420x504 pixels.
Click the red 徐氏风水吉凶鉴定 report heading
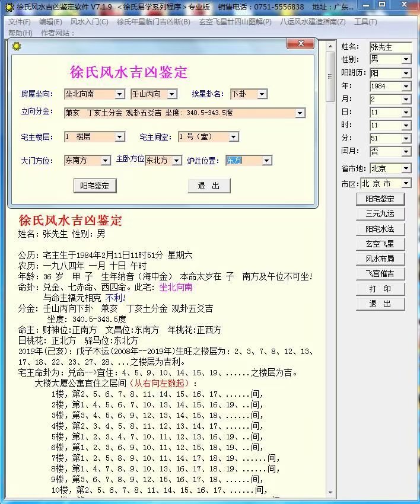(x=71, y=221)
